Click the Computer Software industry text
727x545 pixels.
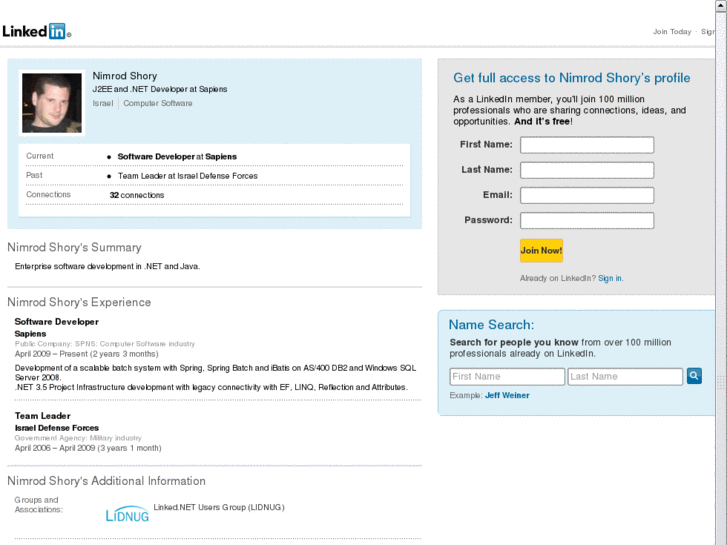(x=158, y=103)
